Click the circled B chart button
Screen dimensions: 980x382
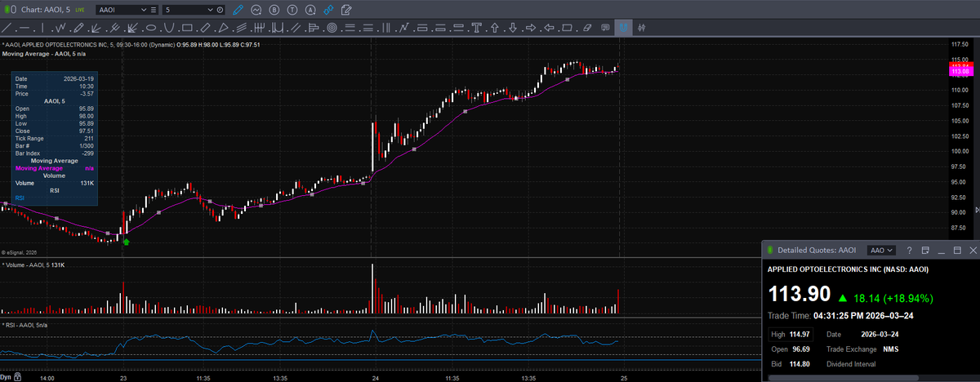tap(274, 10)
